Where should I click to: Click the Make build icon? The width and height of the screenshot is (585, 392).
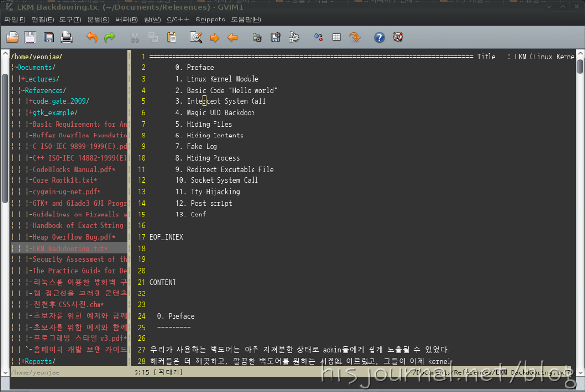[318, 37]
